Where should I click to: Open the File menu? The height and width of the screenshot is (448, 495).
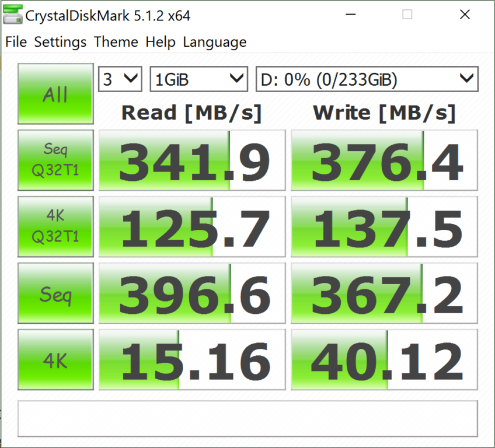pos(16,42)
